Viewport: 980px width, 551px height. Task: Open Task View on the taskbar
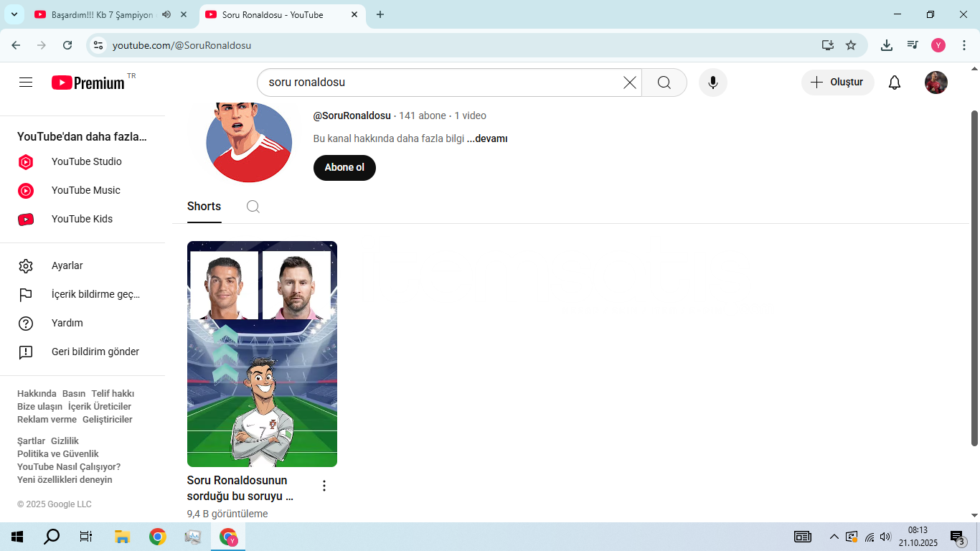tap(86, 537)
